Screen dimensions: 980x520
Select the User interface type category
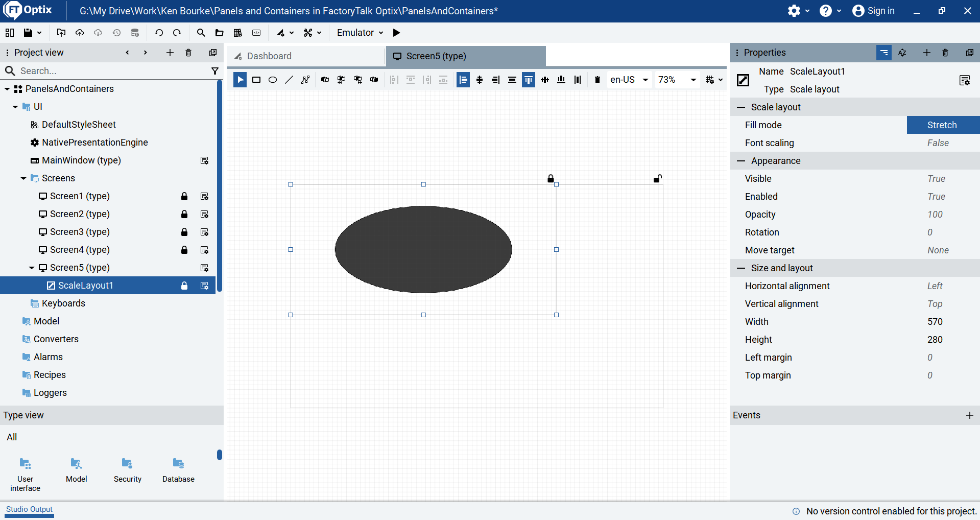[x=26, y=475]
